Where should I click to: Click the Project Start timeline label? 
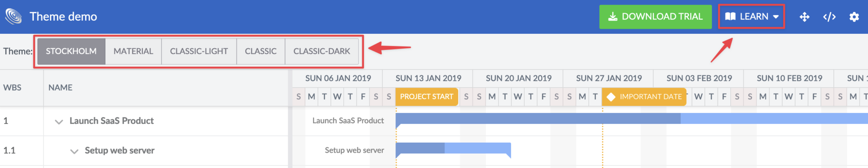[427, 97]
